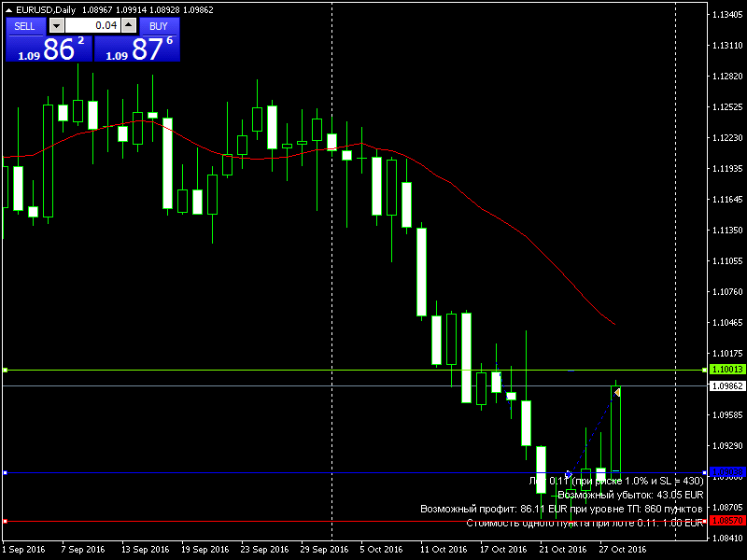Click the 0.04 lot volume field

pyautogui.click(x=92, y=26)
